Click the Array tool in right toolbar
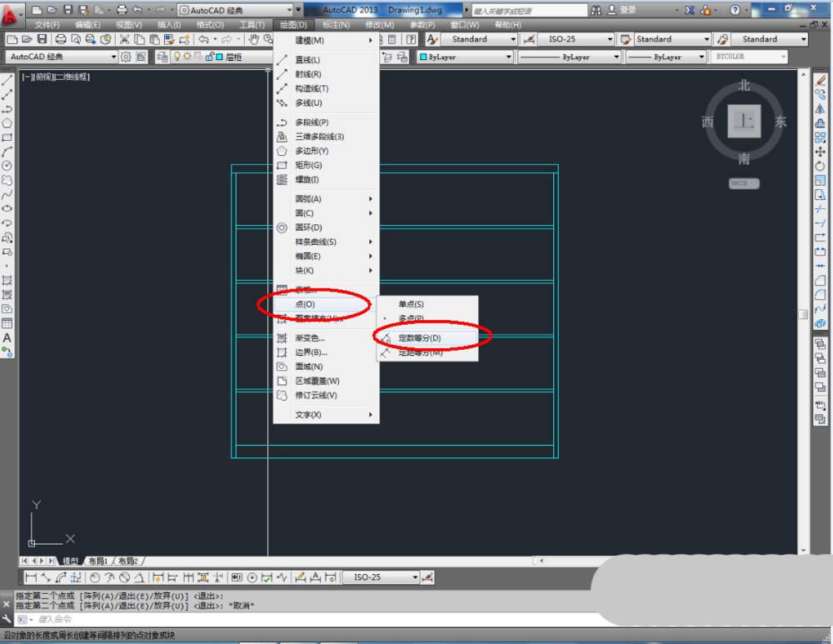 821,137
